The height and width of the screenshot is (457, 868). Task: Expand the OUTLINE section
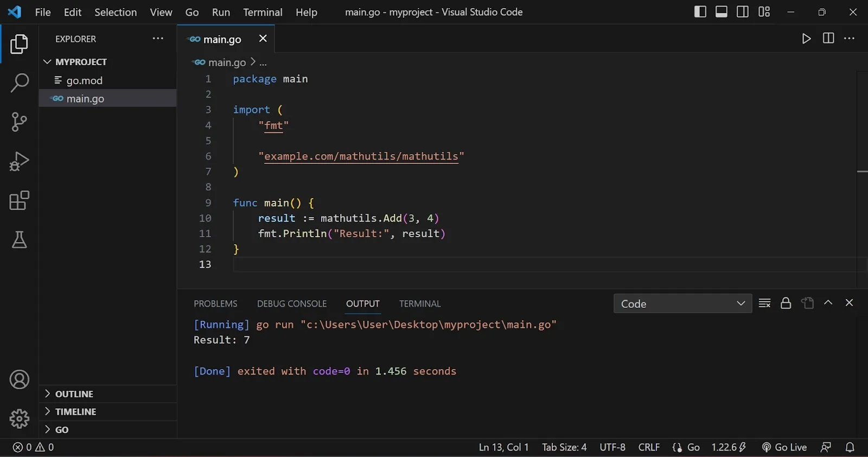(107, 394)
